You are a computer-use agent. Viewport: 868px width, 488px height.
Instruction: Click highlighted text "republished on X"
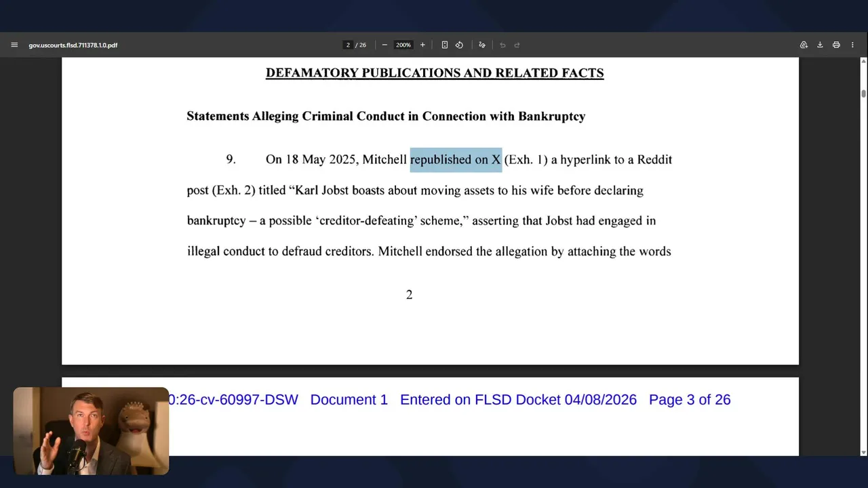tap(456, 160)
